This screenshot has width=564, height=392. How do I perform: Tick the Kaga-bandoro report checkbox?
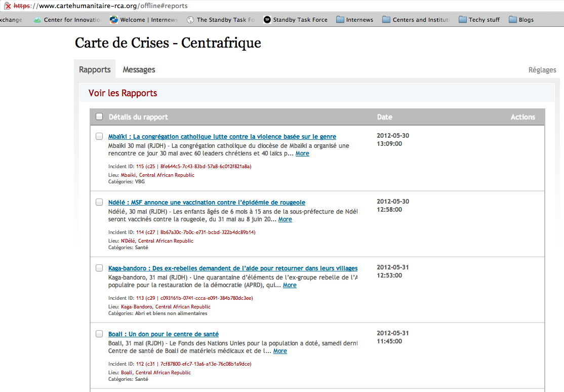99,268
